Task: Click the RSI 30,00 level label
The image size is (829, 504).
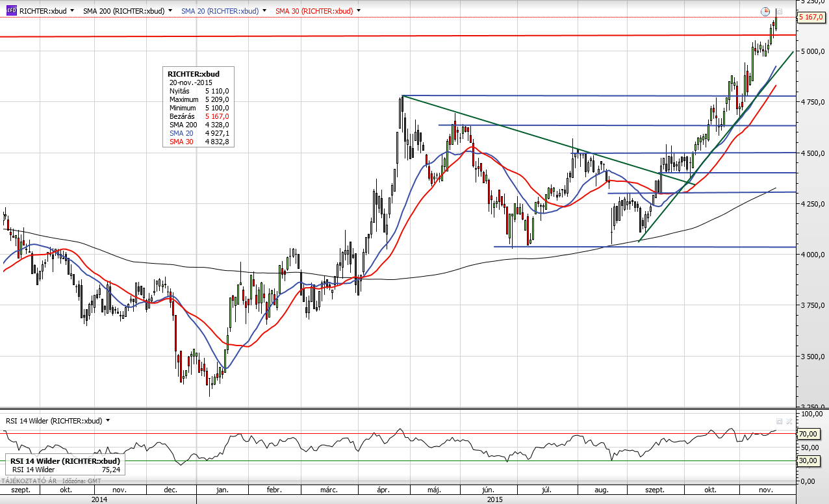Action: [x=808, y=460]
